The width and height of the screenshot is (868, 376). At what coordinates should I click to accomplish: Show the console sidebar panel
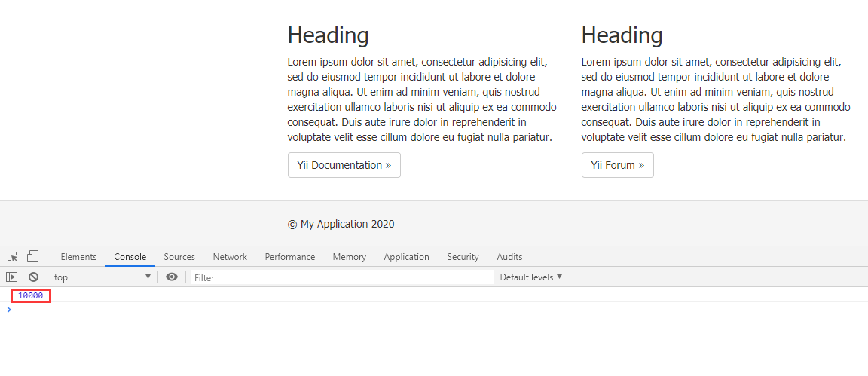12,277
